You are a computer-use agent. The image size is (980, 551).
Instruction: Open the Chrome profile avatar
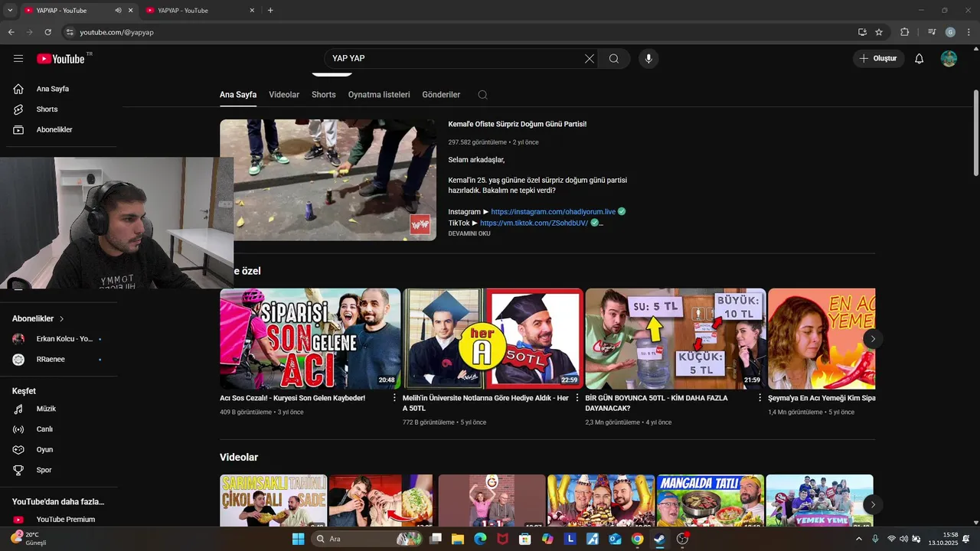click(950, 32)
